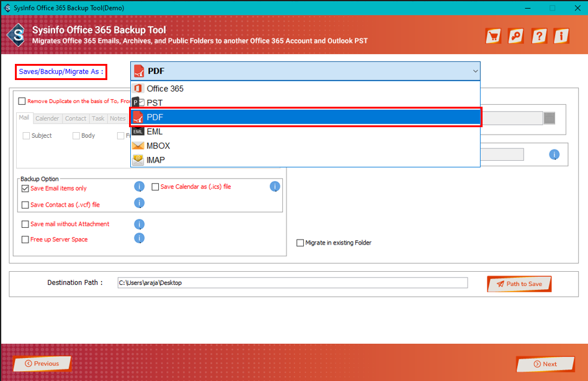Click the question mark help icon
588x381 pixels.
(x=538, y=36)
